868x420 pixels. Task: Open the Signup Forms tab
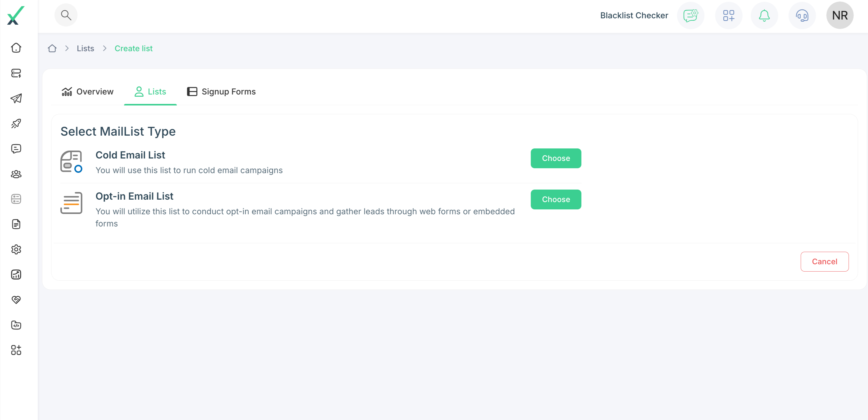coord(221,91)
